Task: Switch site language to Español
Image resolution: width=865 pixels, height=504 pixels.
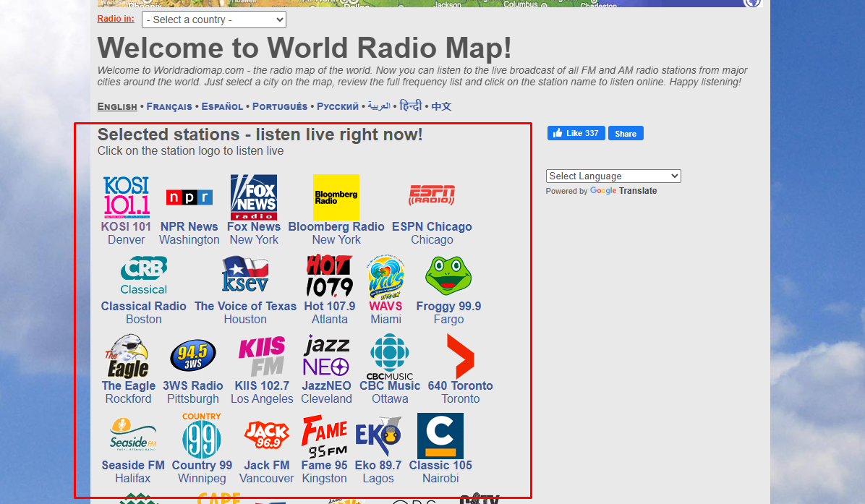Action: (x=222, y=106)
